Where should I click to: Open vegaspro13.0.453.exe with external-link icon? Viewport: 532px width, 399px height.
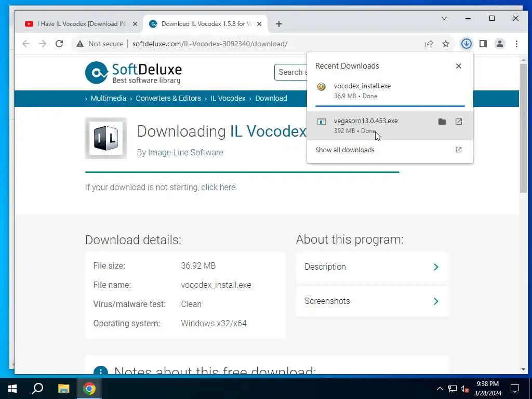click(458, 122)
